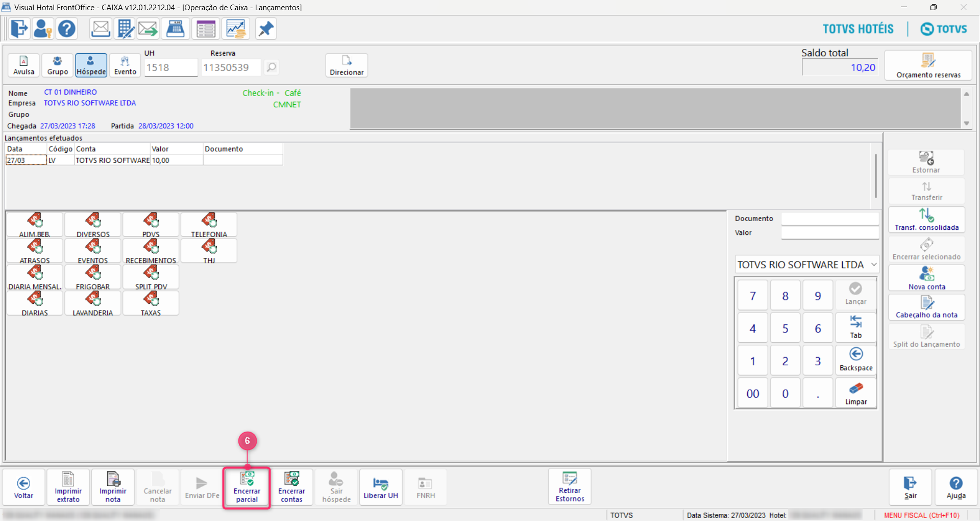This screenshot has width=980, height=521.
Task: Open Orçamento reservas
Action: (x=928, y=65)
